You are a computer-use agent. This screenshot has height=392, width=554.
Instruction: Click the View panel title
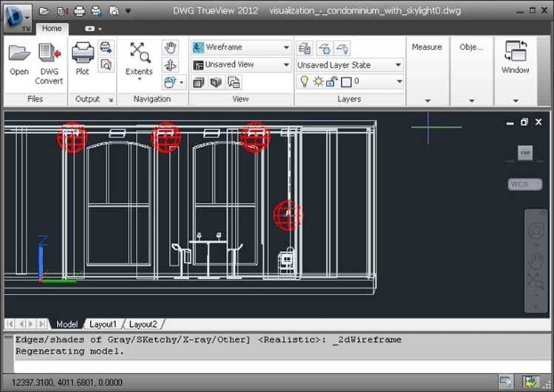(241, 99)
